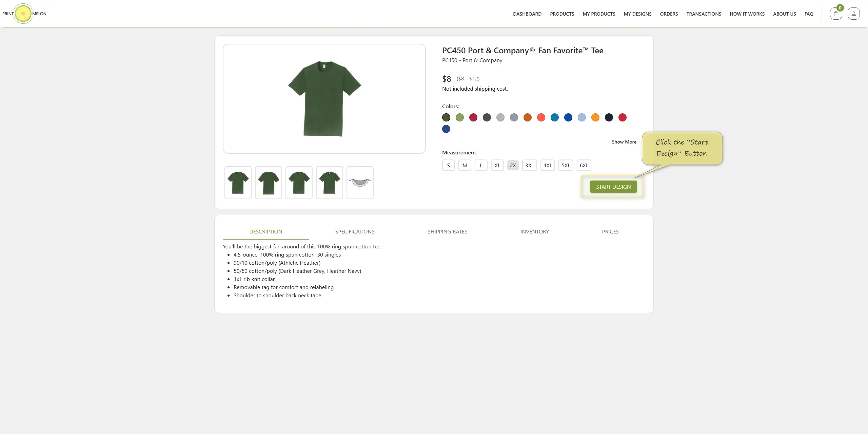The width and height of the screenshot is (868, 434).
Task: Select the crimson color swatch next to light green
Action: [473, 117]
